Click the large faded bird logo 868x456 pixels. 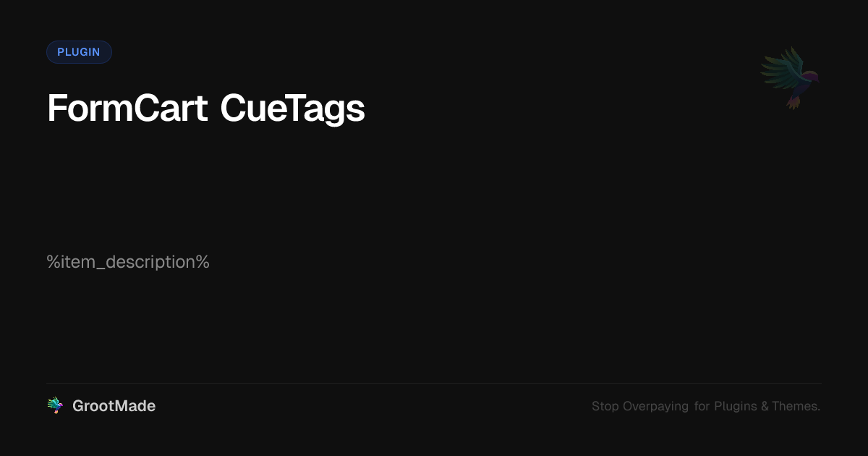pos(790,77)
